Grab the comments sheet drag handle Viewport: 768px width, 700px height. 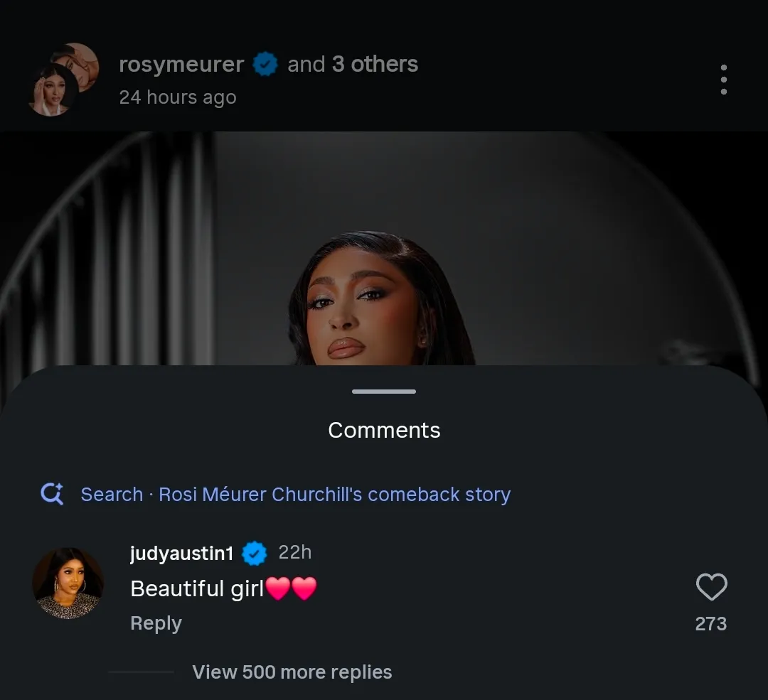pos(384,392)
